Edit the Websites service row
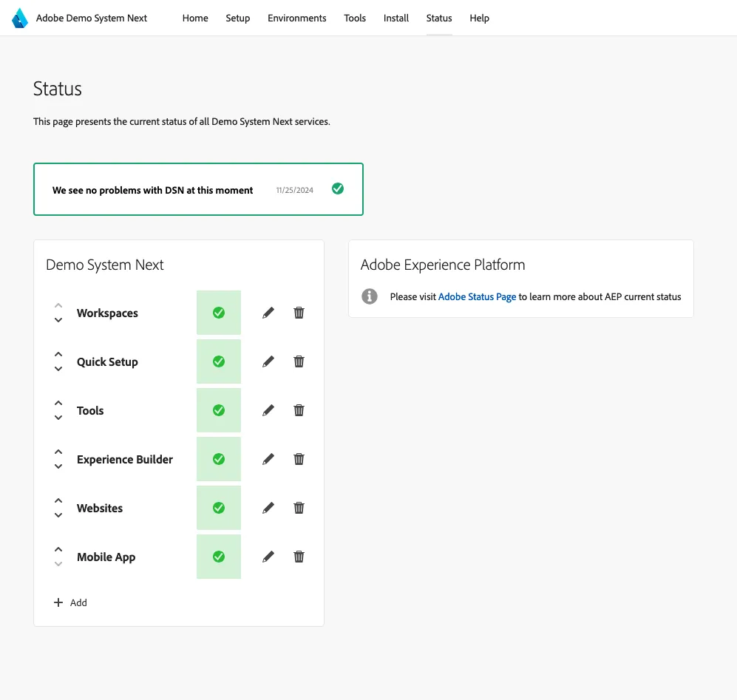The width and height of the screenshot is (737, 700). [x=268, y=509]
